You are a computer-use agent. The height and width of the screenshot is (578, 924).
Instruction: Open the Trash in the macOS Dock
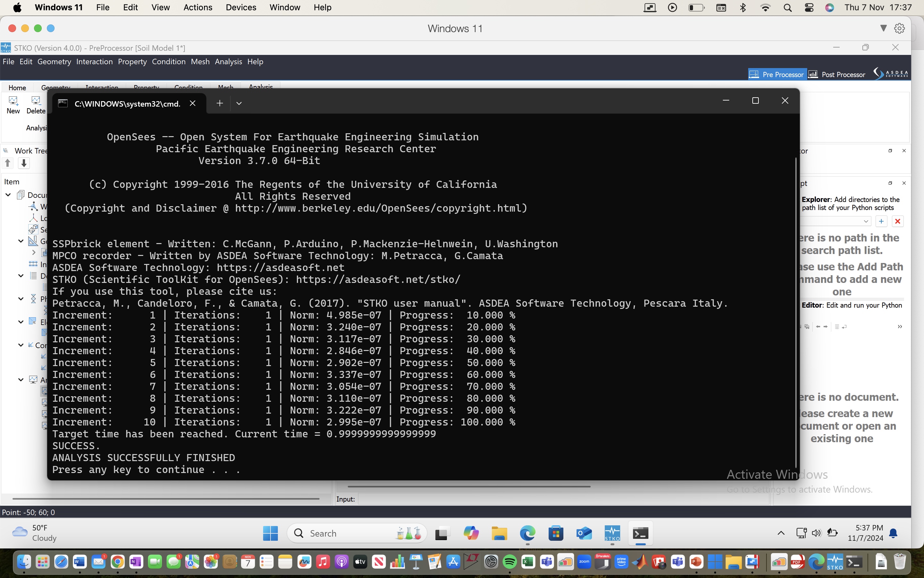[900, 562]
